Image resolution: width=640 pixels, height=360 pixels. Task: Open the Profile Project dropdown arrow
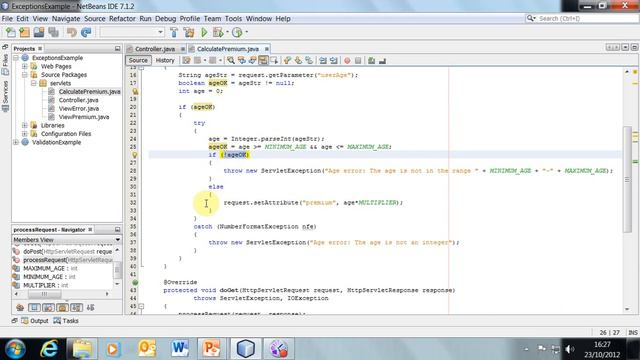(247, 32)
